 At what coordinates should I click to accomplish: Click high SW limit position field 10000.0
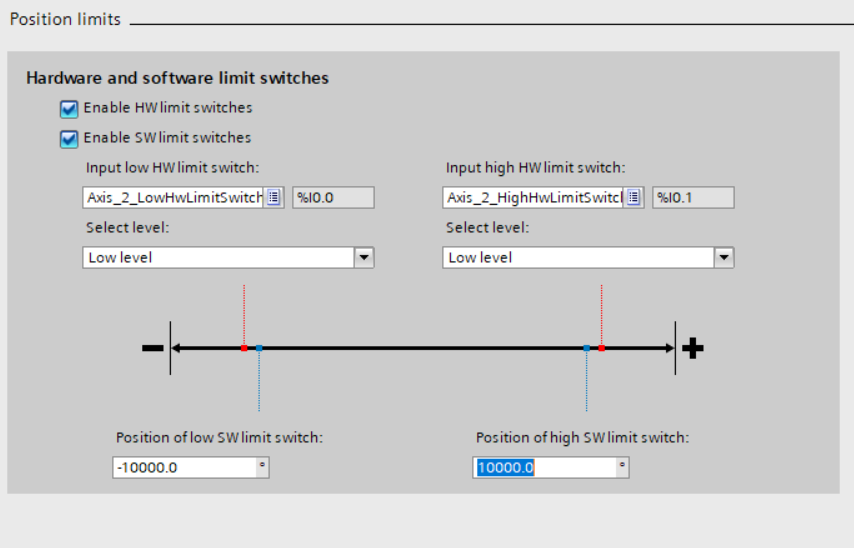pyautogui.click(x=545, y=467)
